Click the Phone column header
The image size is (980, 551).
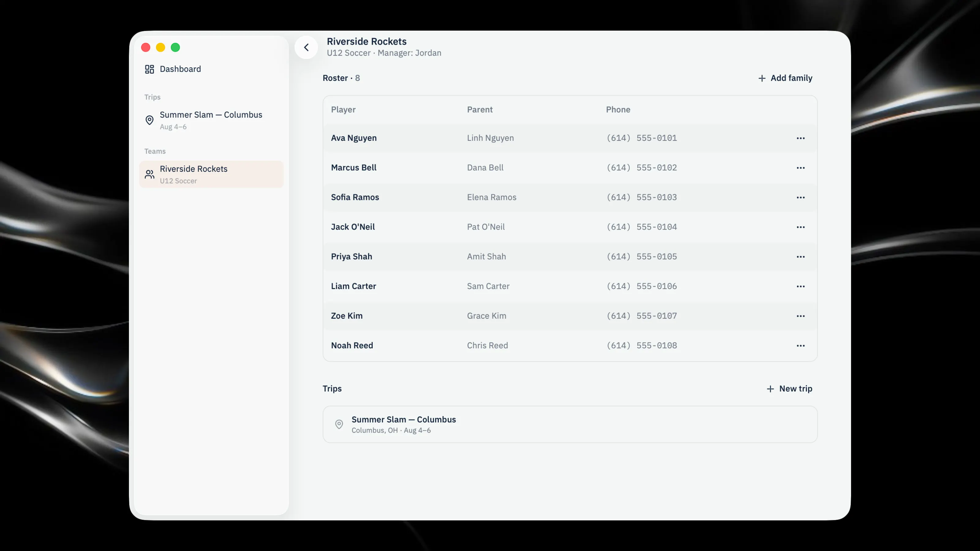point(618,110)
